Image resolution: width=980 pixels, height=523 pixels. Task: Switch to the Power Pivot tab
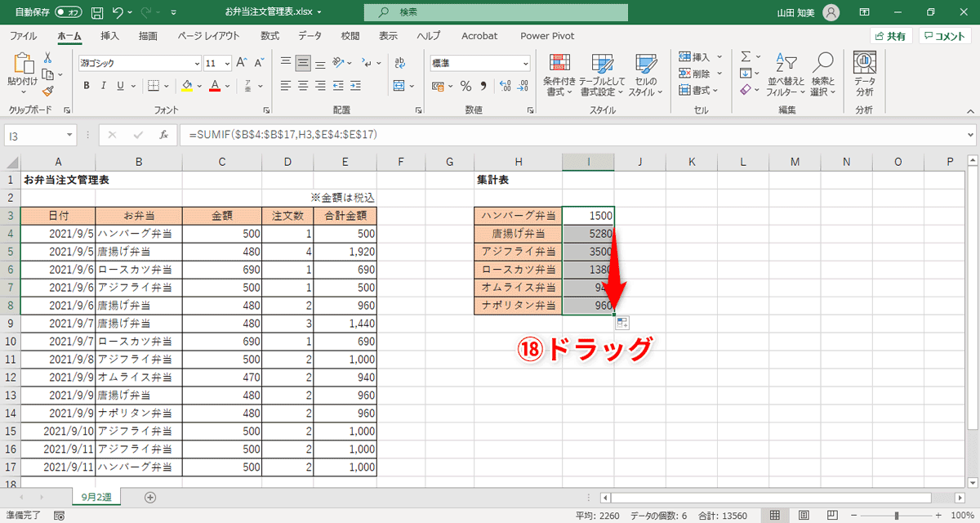pyautogui.click(x=547, y=36)
